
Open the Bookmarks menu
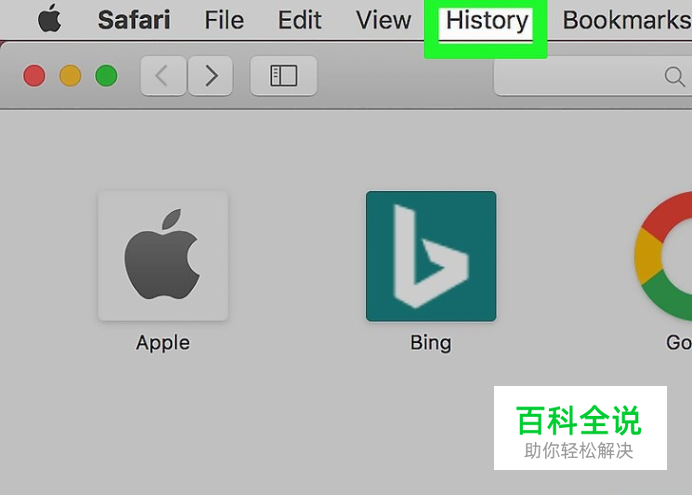(x=627, y=20)
